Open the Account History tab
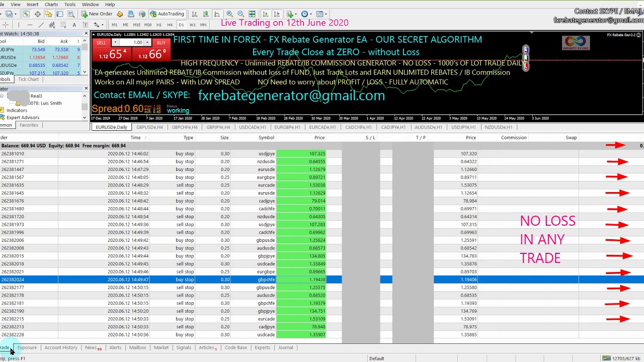 (x=61, y=347)
